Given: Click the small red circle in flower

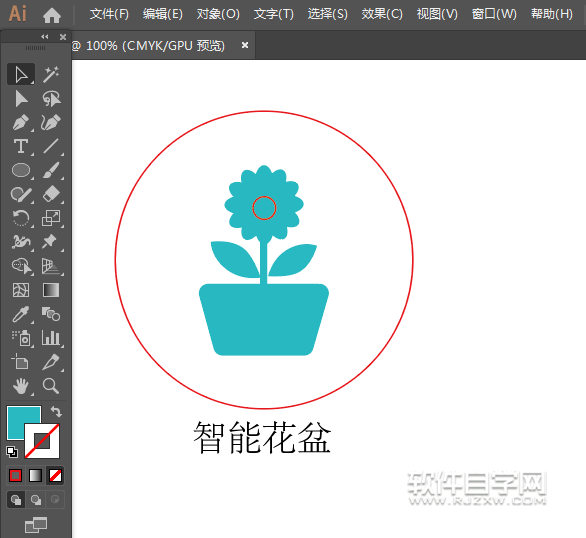Looking at the screenshot, I should (264, 208).
